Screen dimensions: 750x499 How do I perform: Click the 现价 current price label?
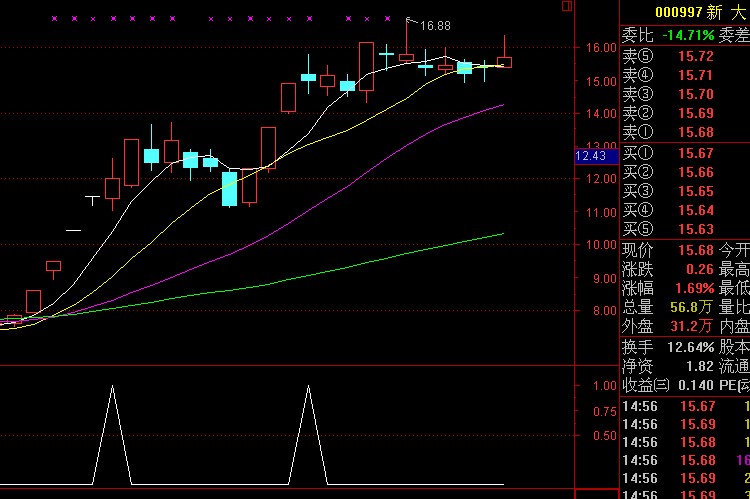point(638,250)
